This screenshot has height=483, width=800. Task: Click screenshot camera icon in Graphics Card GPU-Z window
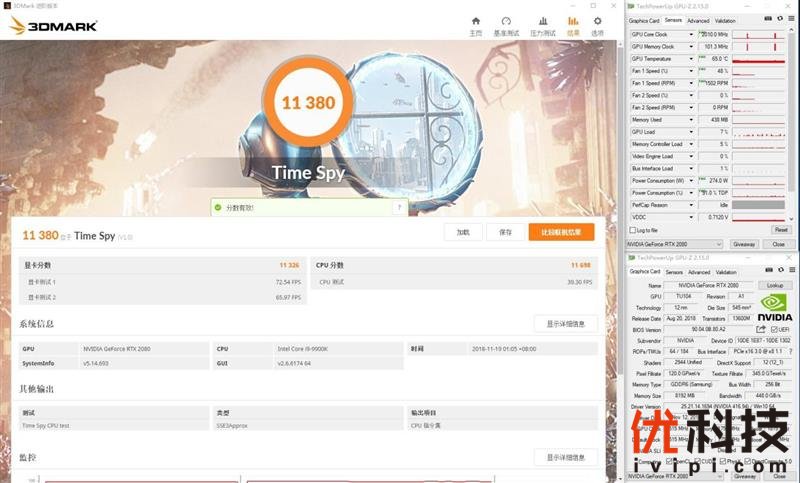click(x=769, y=270)
